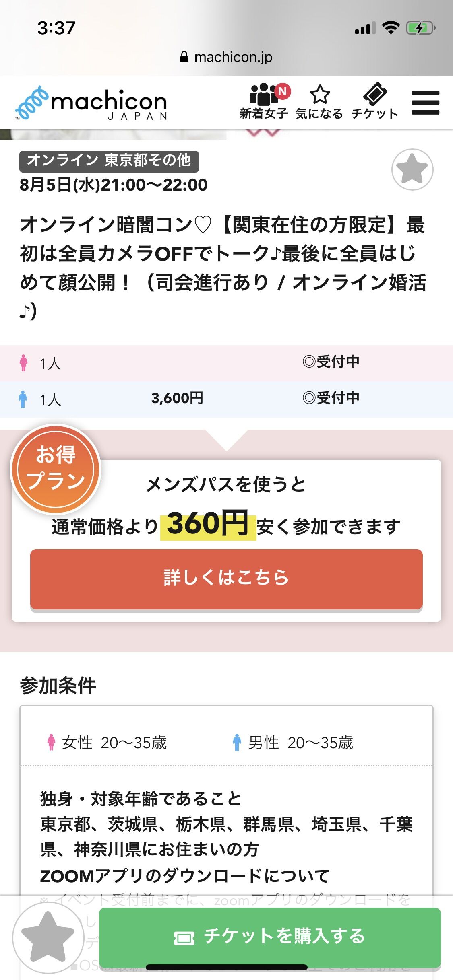Select the オンライン 東京都その他 tag
The image size is (453, 980).
click(x=109, y=161)
